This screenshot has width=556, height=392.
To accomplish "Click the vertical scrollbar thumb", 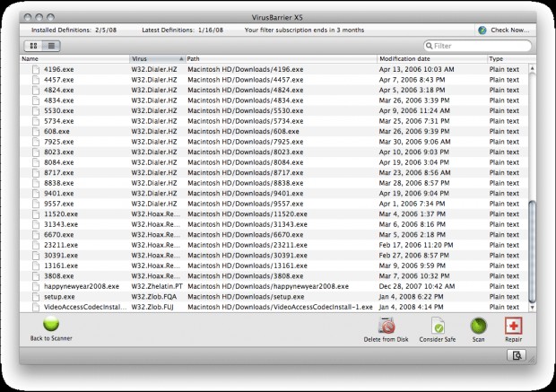I will [533, 251].
